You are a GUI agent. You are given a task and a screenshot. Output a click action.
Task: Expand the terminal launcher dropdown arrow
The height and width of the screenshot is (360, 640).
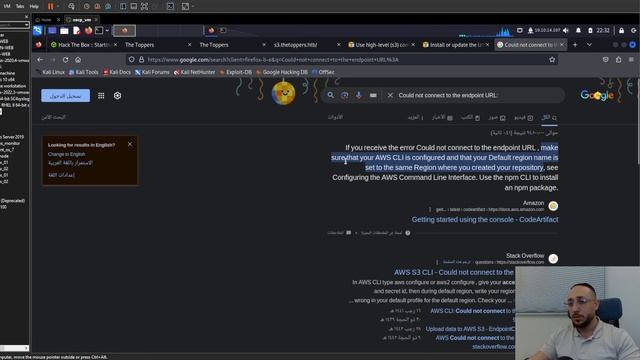107,31
